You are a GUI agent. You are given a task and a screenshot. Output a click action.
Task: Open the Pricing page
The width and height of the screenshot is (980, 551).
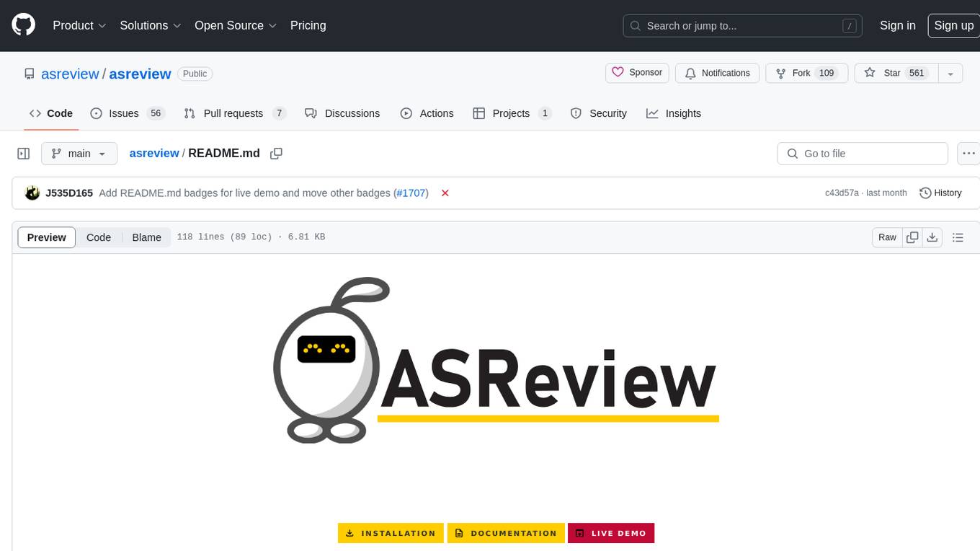point(308,25)
